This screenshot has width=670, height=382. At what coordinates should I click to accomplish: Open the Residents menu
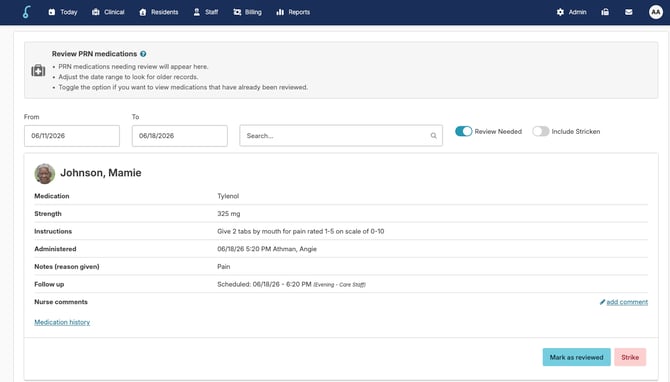(159, 12)
